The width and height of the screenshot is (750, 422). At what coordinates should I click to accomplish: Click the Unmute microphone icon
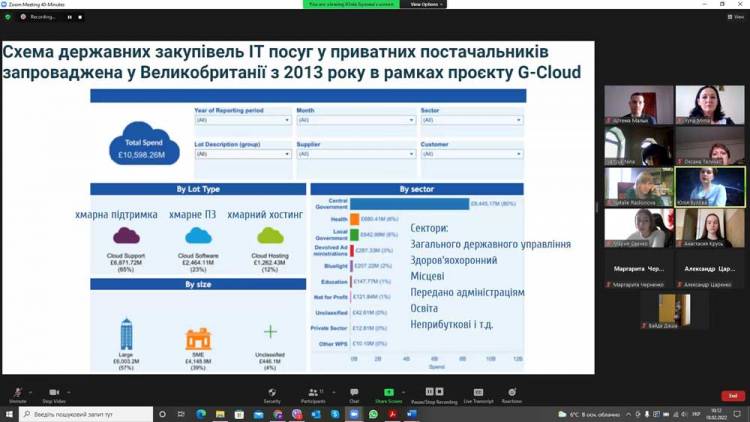pos(17,393)
